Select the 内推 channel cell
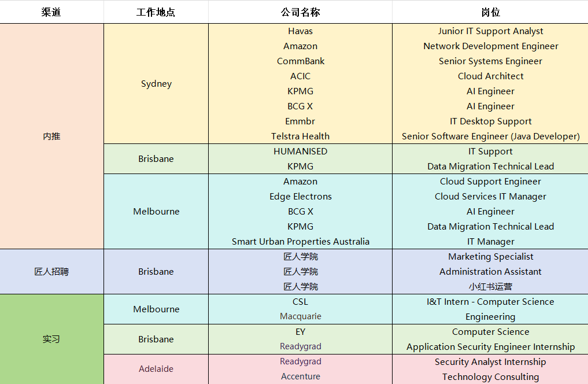 coord(52,136)
